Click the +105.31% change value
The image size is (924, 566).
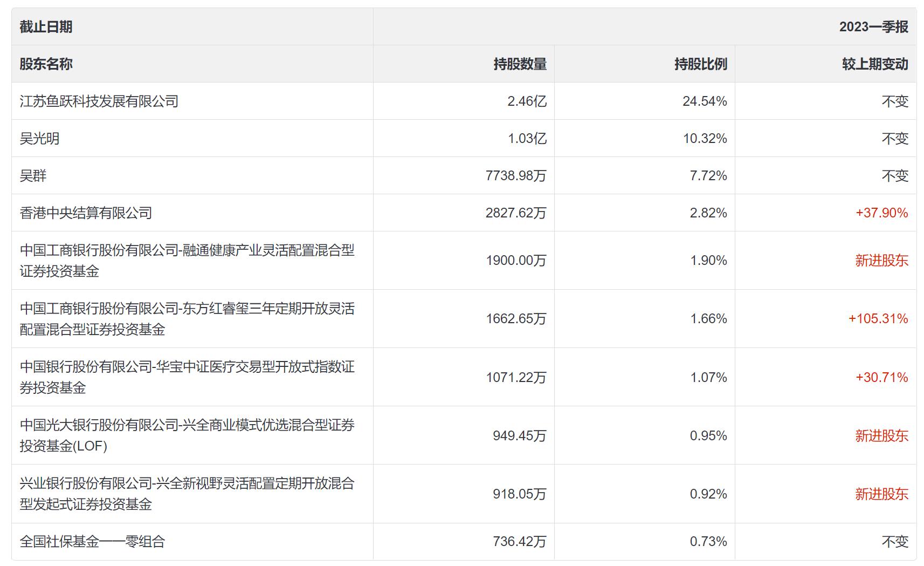pos(878,319)
